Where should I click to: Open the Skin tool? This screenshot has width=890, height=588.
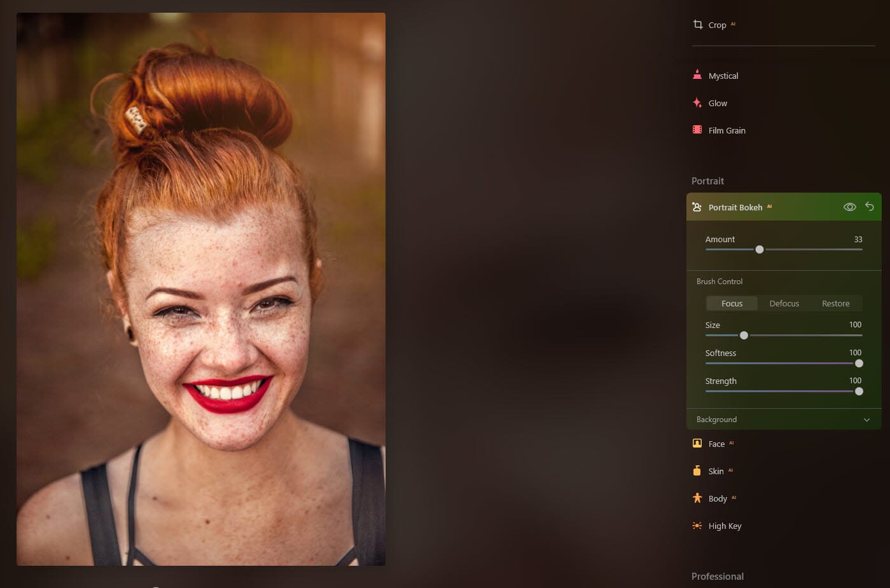tap(716, 471)
